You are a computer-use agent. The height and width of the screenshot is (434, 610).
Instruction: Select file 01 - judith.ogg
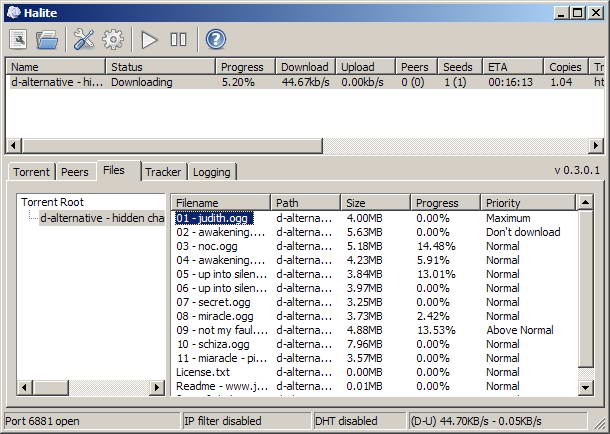pyautogui.click(x=214, y=218)
